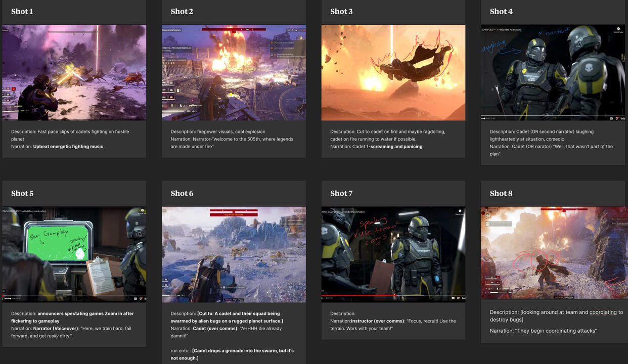Select the Shot 1 title
Screen dimensions: 628x364
coord(22,12)
